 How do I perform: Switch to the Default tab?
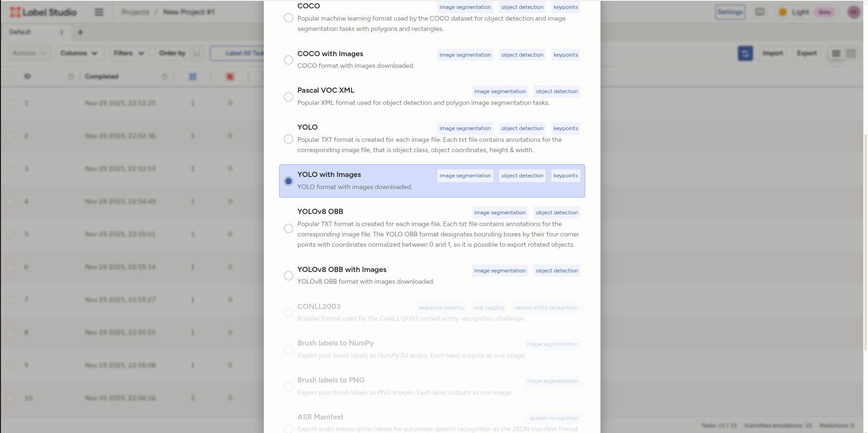tap(20, 32)
